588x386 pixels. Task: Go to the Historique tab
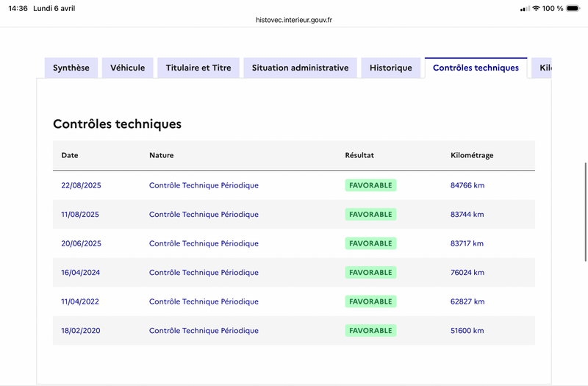[x=390, y=68]
